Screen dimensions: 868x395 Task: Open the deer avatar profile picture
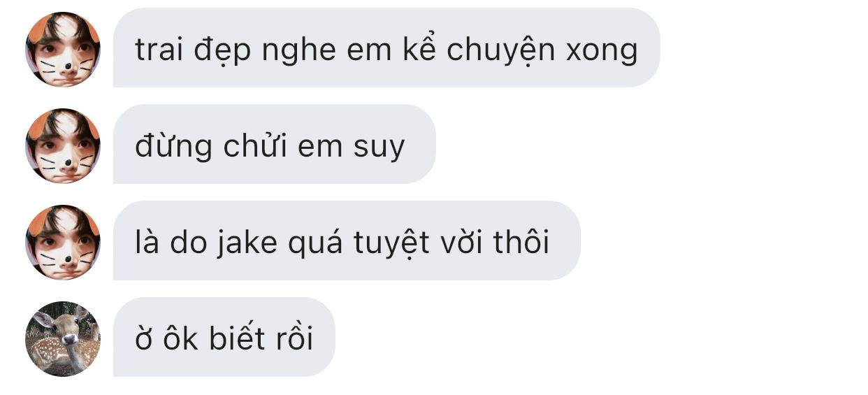pos(63,338)
